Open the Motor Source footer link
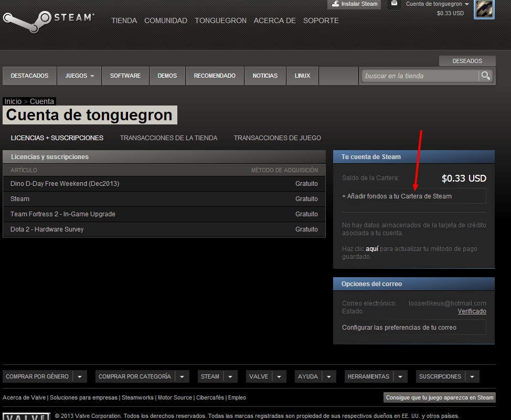Viewport: 511px width, 420px height. [x=175, y=397]
